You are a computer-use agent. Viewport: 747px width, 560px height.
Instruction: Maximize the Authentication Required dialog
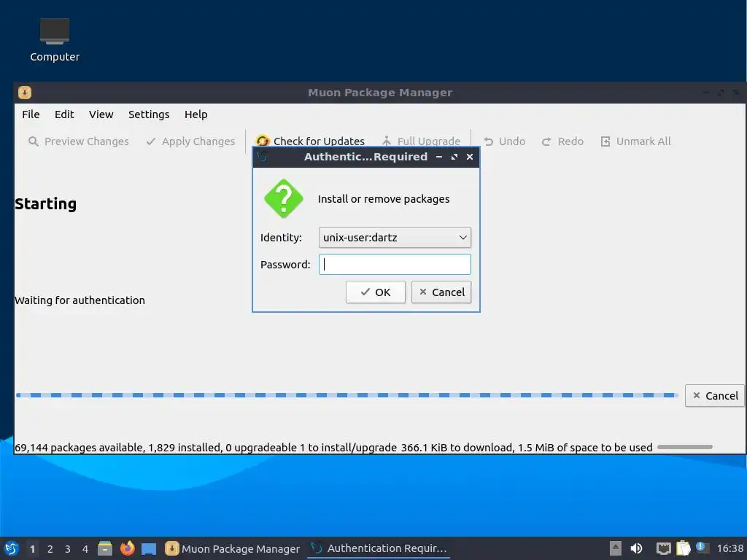click(x=454, y=157)
